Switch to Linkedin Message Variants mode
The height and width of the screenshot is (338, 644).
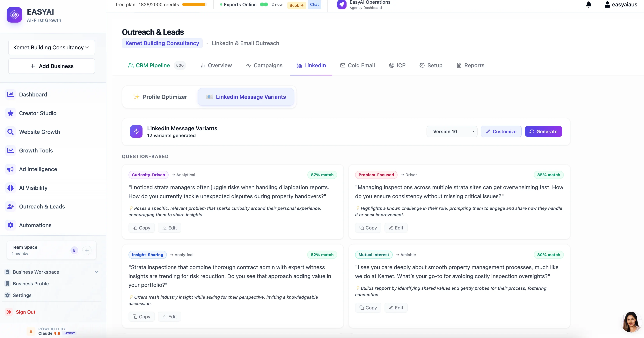246,97
